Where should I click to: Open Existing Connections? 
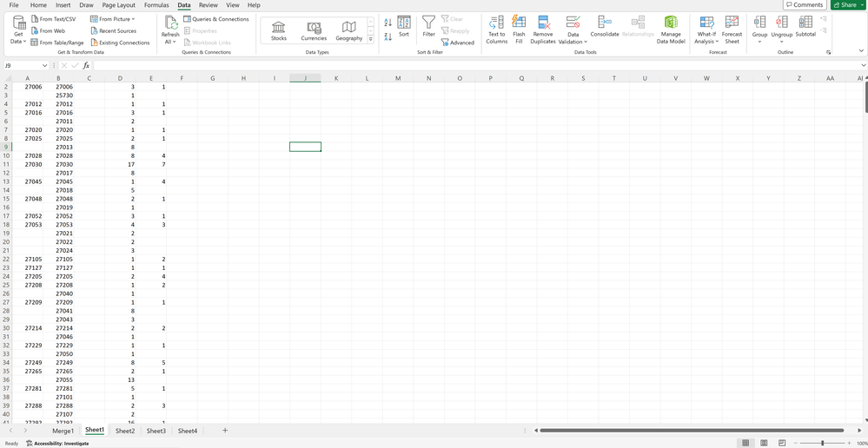point(120,43)
